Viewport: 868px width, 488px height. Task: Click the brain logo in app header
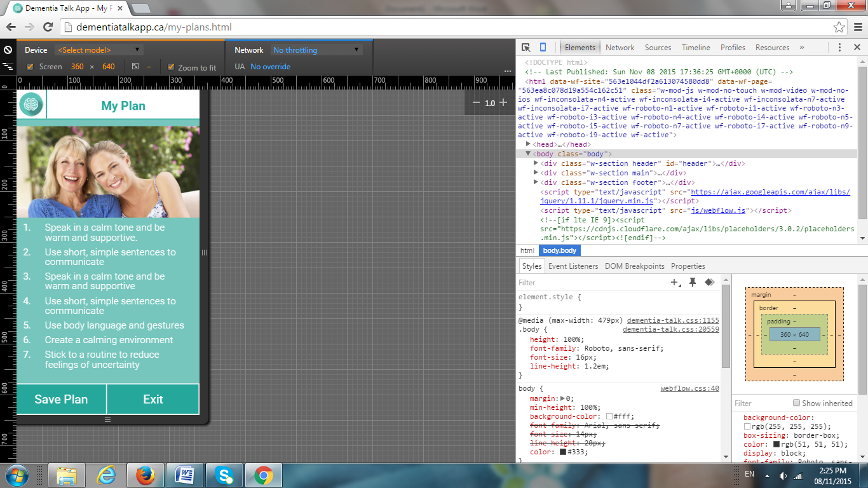point(31,105)
